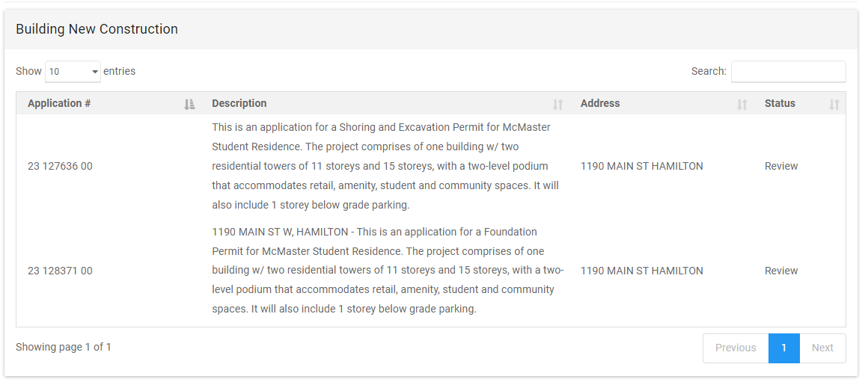This screenshot has width=868, height=382.
Task: Click the Next pagination button
Action: coord(822,348)
